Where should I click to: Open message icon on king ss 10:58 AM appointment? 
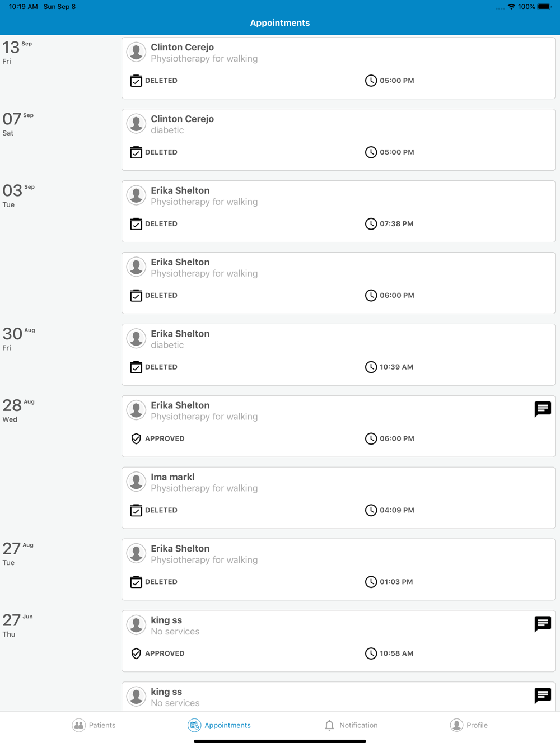click(x=543, y=624)
